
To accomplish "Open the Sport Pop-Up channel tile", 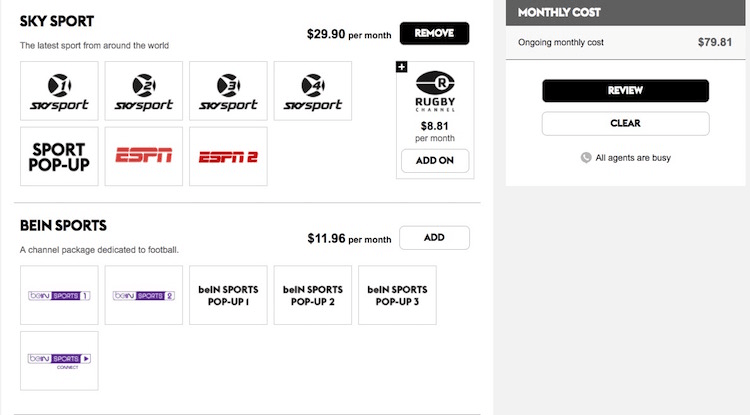I will (x=59, y=156).
